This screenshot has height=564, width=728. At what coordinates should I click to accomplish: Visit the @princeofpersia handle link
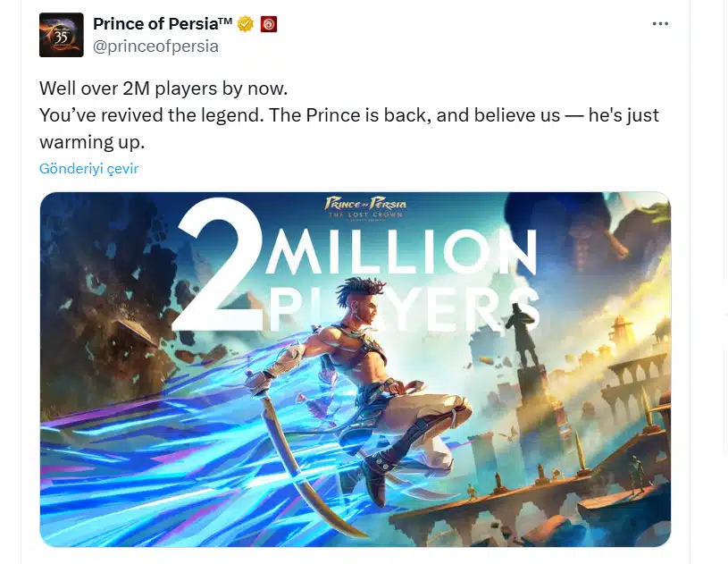[x=155, y=46]
